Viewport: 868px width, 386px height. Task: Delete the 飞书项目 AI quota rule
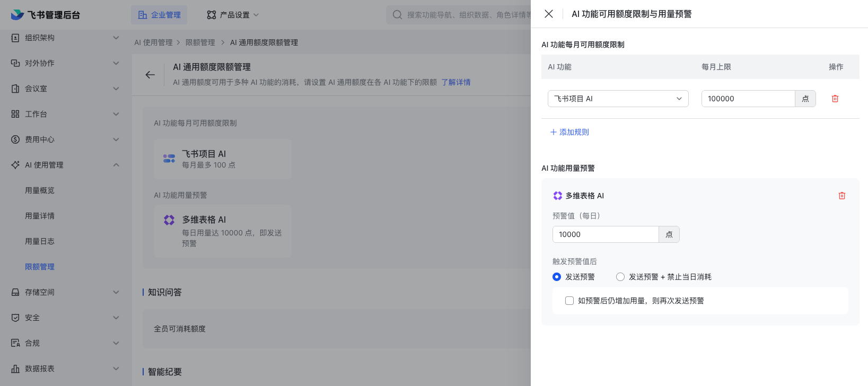click(835, 99)
